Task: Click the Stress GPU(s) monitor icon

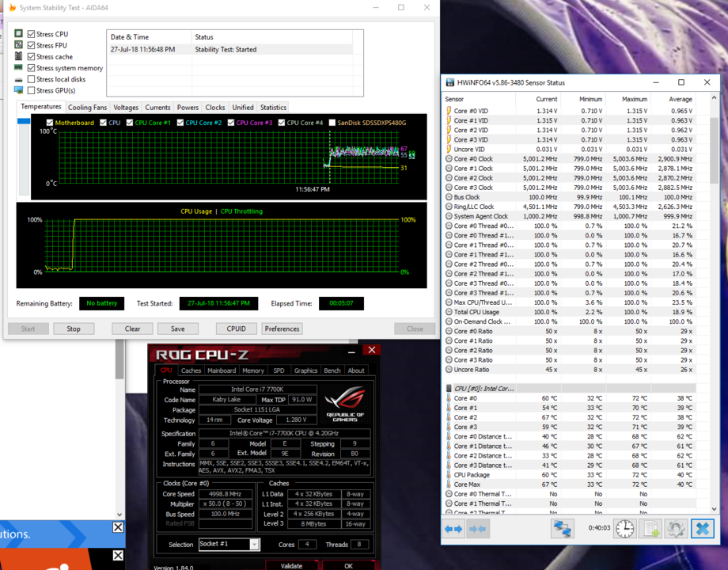Action: 18,90
